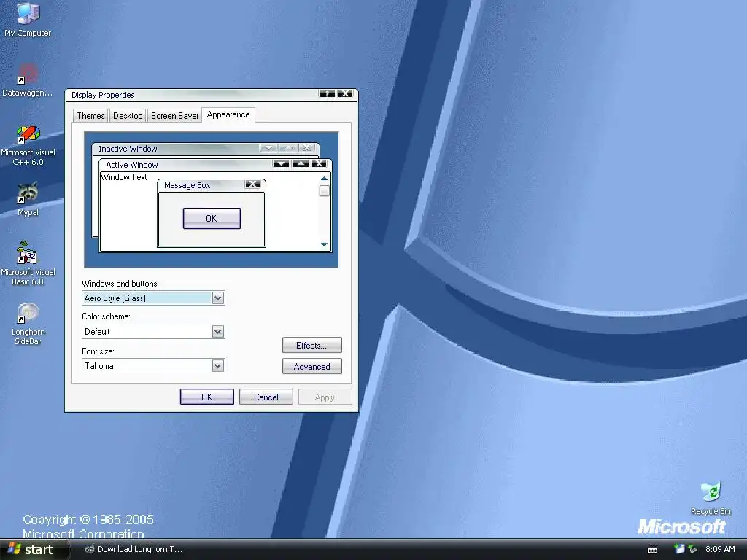Click preview Message Box close icon

click(x=252, y=184)
